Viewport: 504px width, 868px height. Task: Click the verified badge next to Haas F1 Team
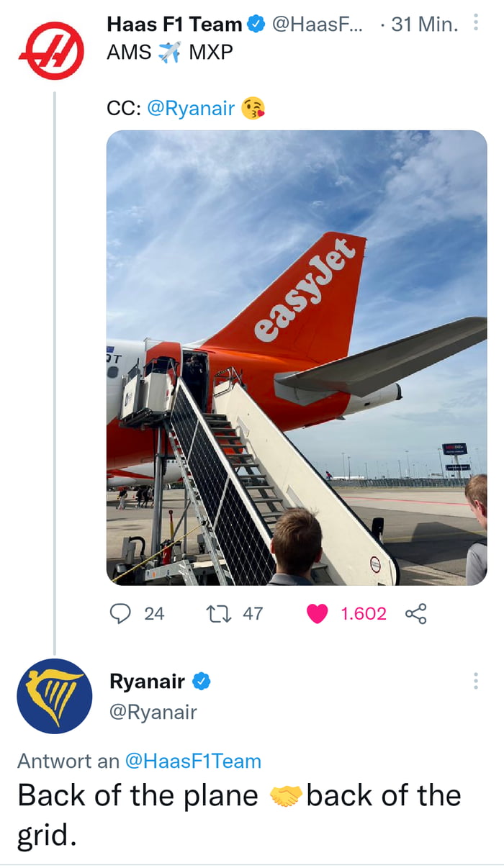coord(254,24)
